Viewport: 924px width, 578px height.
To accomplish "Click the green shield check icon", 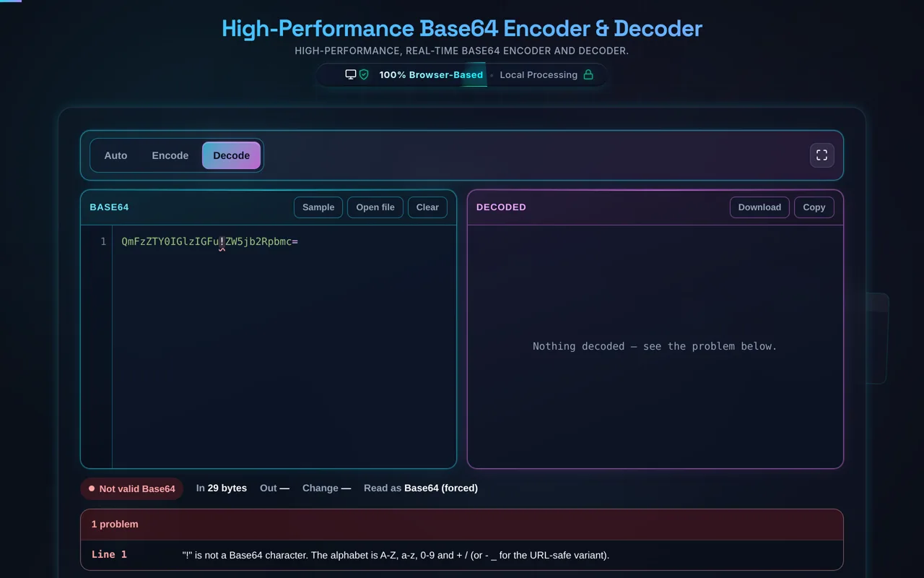I will pos(364,74).
